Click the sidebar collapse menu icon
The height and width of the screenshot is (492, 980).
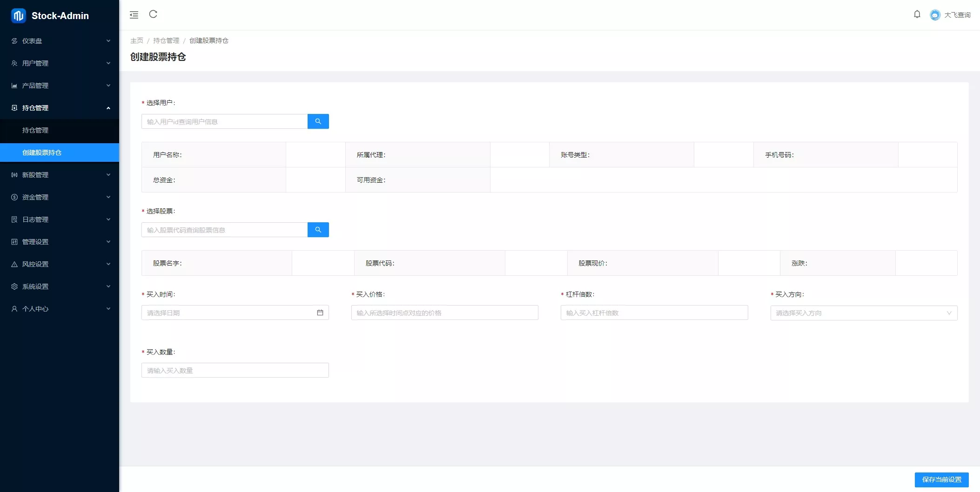click(x=134, y=15)
